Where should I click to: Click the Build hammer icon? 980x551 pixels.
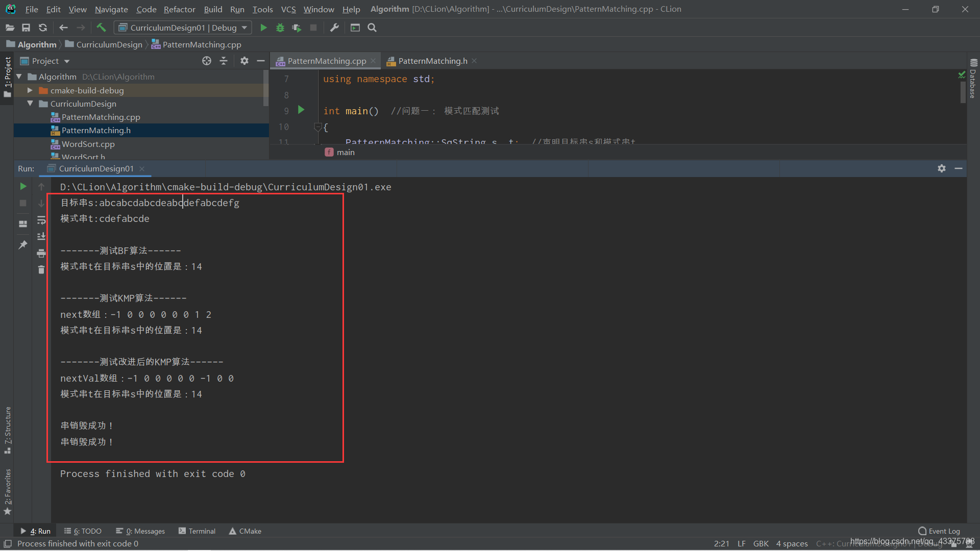[101, 28]
